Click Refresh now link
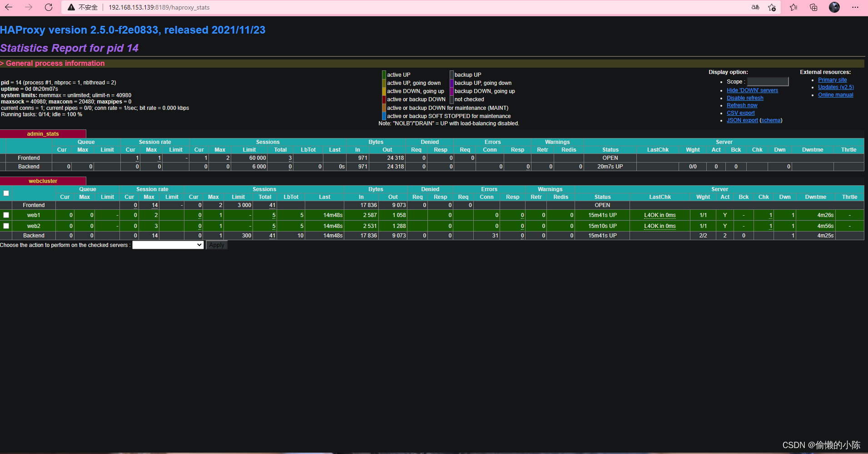The image size is (868, 454). point(742,105)
